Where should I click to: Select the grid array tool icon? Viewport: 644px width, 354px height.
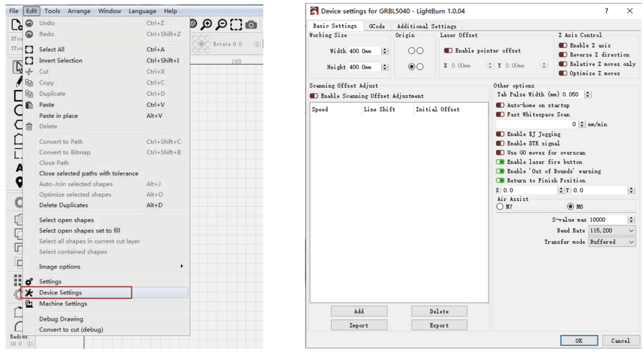[18, 280]
